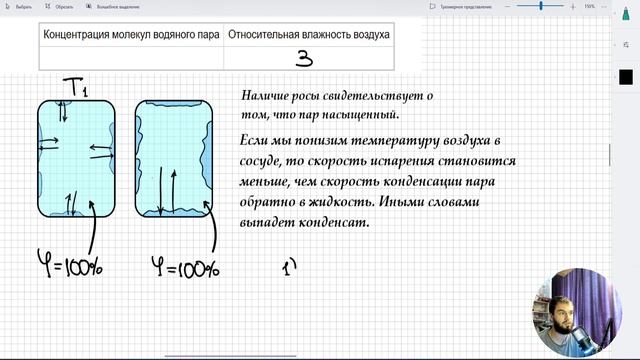The width and height of the screenshot is (640, 360).
Task: Click the handwritten 1) mark on the canvas
Action: 289,267
